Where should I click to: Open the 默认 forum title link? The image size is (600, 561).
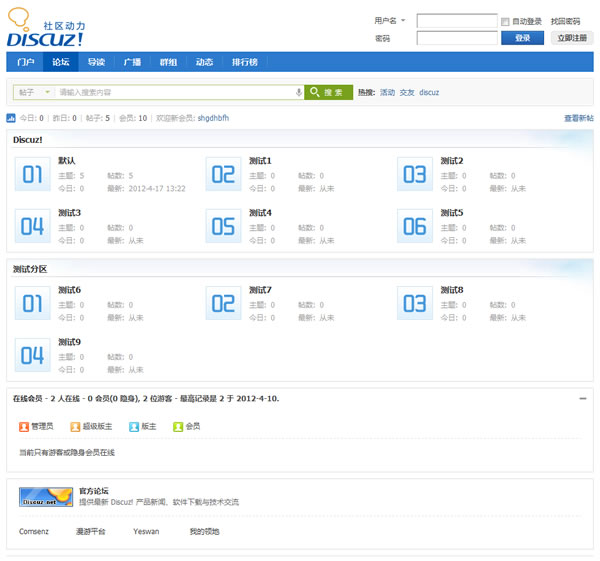[x=67, y=161]
